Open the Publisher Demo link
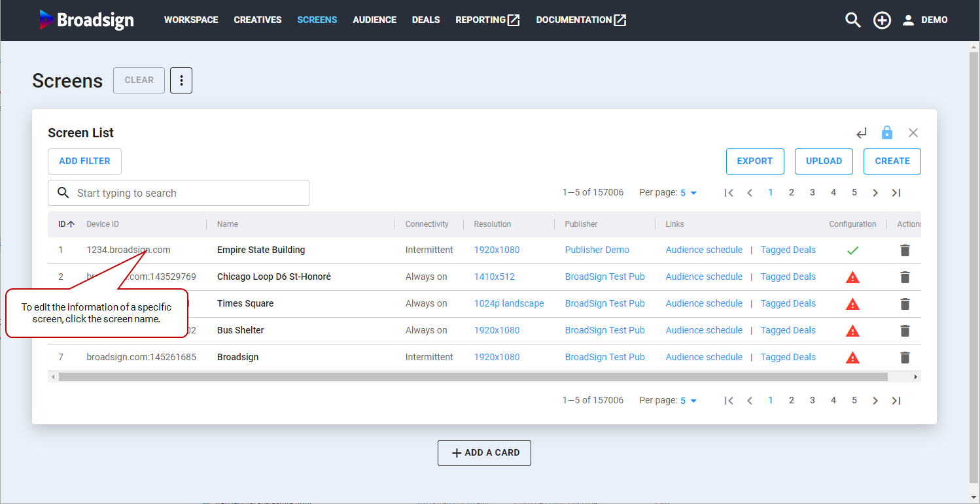 597,250
